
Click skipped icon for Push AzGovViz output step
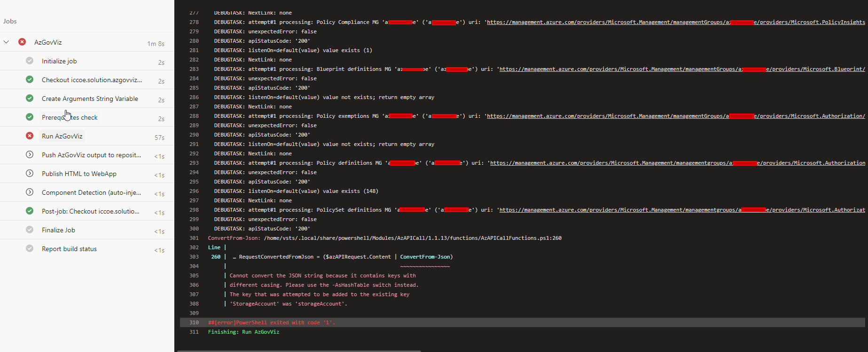click(x=30, y=154)
